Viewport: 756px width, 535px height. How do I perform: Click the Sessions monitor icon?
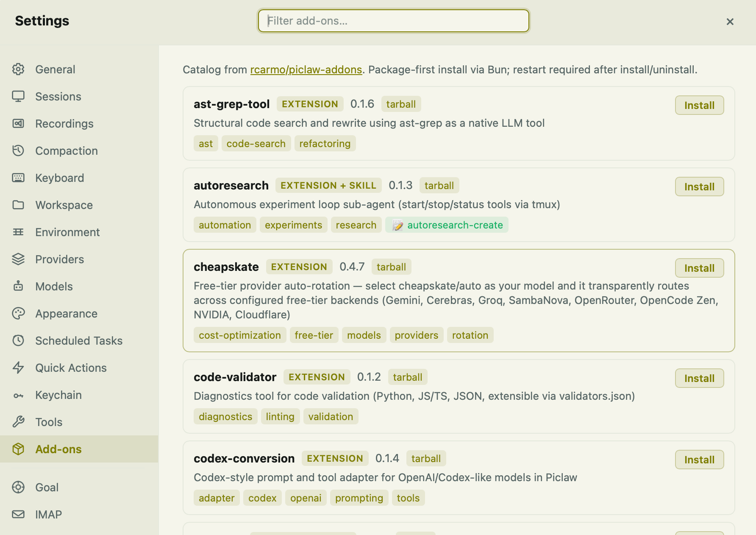coord(18,96)
